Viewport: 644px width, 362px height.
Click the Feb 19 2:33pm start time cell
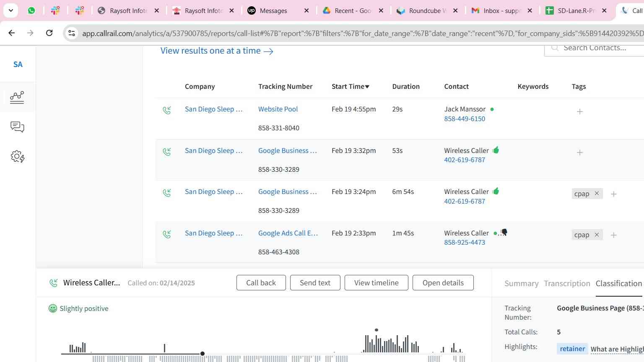tap(353, 233)
